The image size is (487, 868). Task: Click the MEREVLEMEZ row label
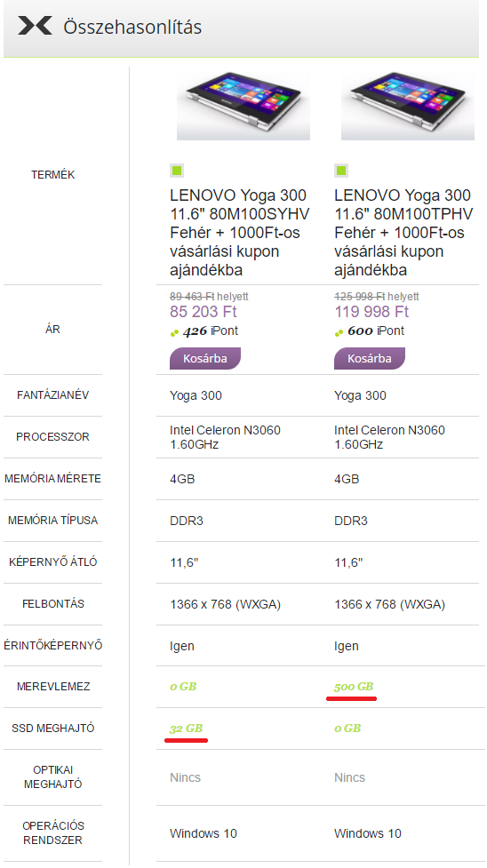pos(53,687)
